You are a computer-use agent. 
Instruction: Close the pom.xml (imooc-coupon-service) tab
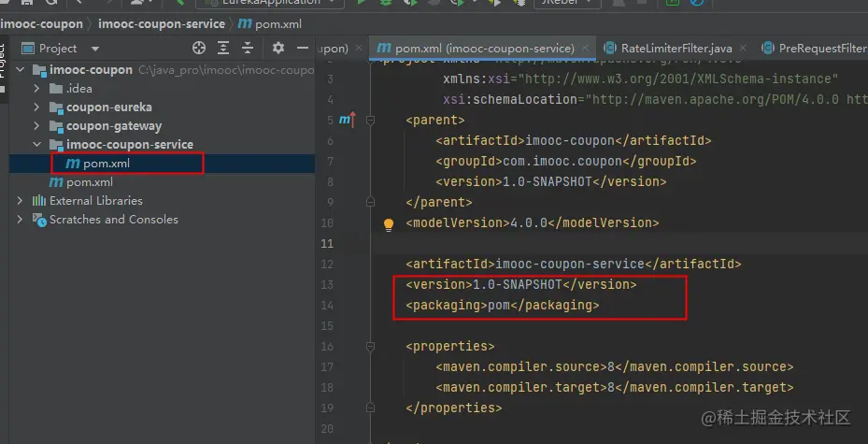[586, 49]
